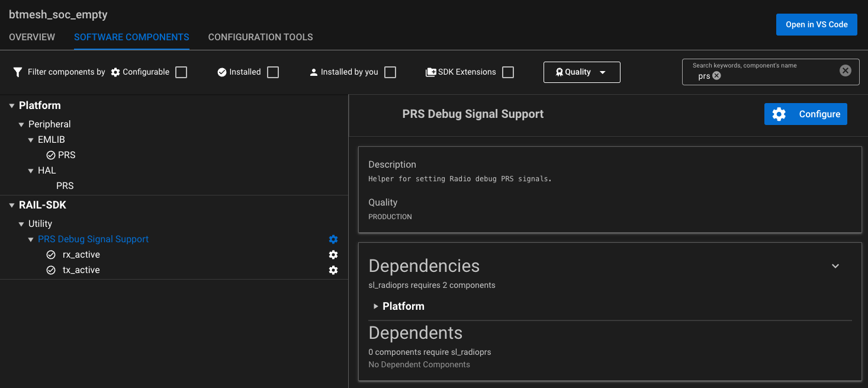The image size is (868, 388).
Task: Select the Software Components tab
Action: pyautogui.click(x=131, y=37)
